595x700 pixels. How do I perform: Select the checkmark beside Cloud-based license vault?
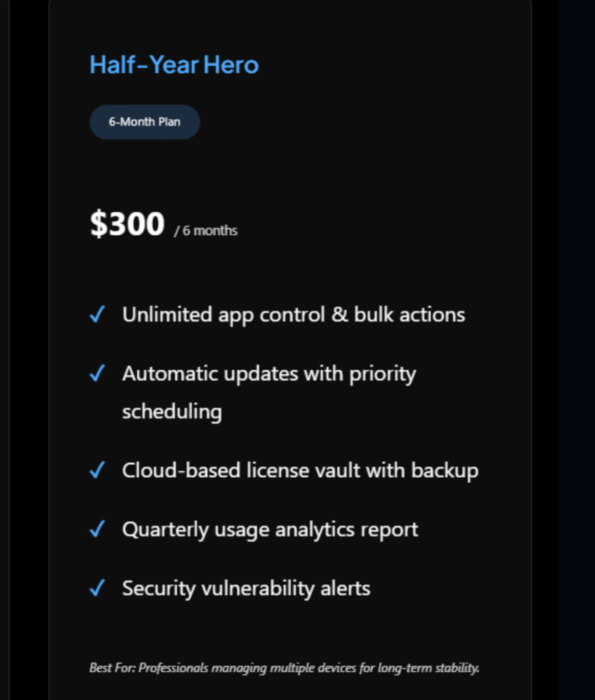(x=97, y=470)
